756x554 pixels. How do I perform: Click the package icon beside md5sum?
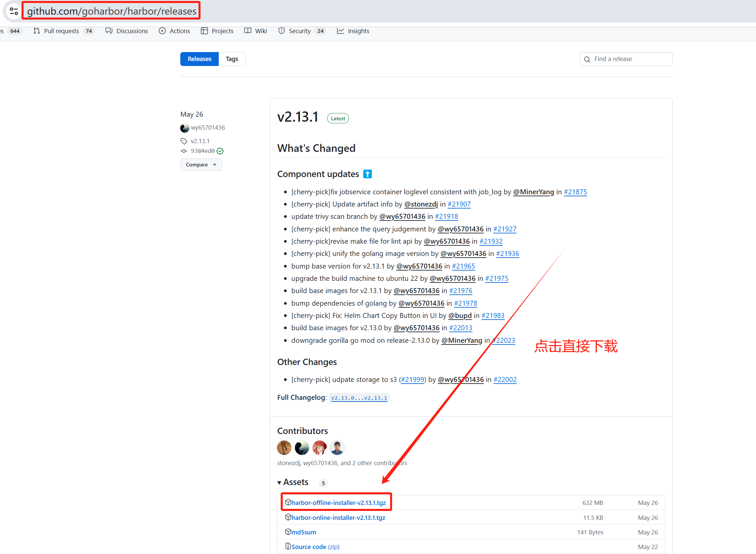tap(288, 532)
